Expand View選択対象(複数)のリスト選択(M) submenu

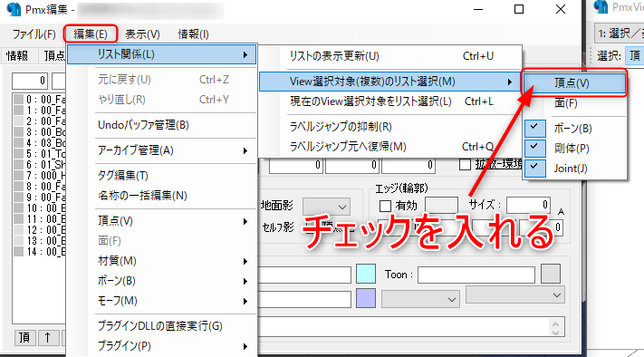390,82
